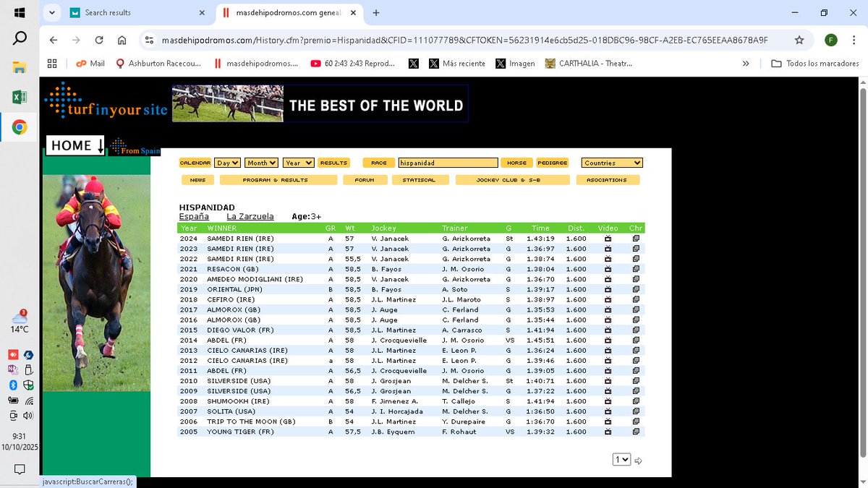
Task: Open the Ashburton Racecourse bookmark
Action: click(158, 64)
